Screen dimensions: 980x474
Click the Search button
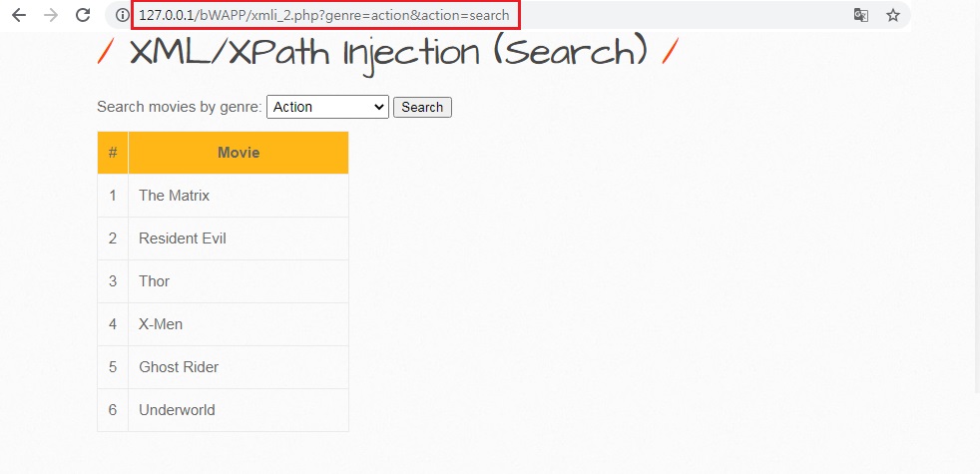(422, 107)
